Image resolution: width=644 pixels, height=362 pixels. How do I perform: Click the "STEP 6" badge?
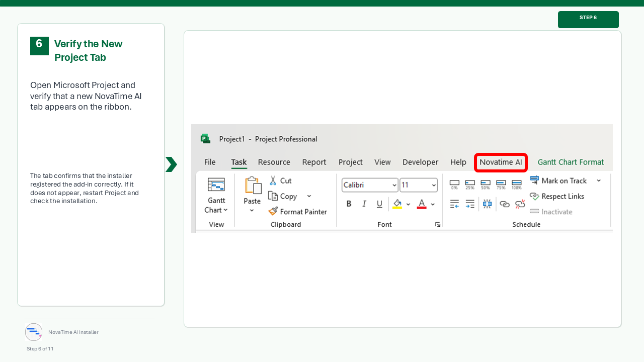pyautogui.click(x=588, y=19)
